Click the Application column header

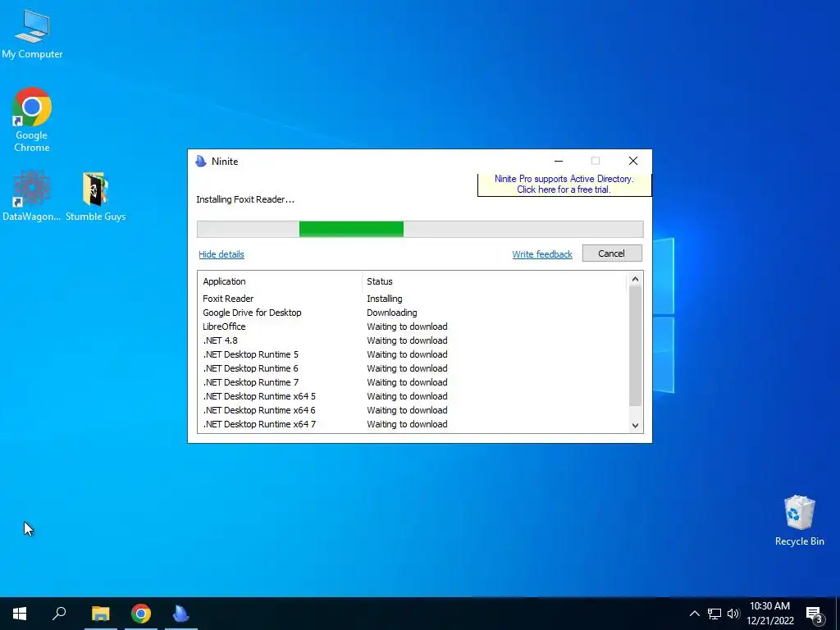[x=280, y=281]
